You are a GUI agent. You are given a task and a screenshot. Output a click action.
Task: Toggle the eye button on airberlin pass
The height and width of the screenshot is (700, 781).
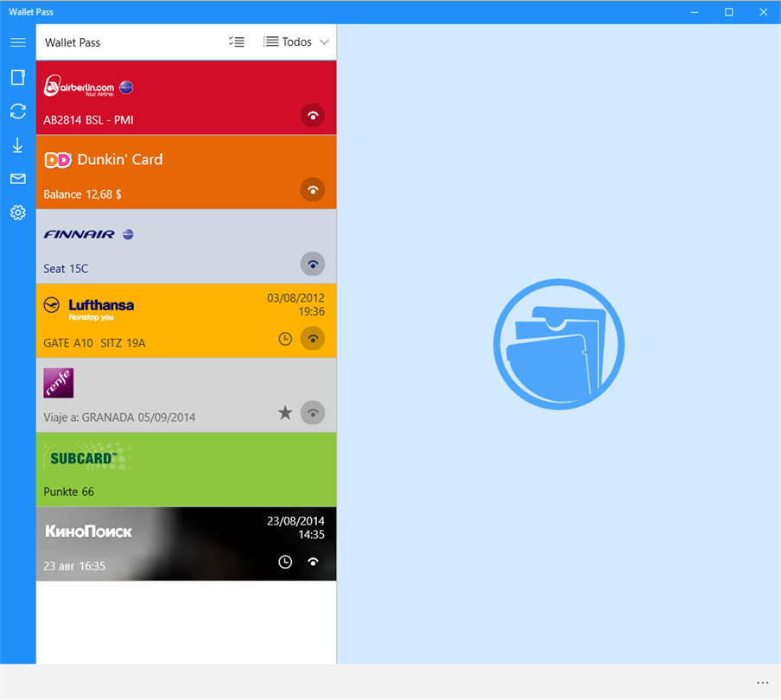tap(313, 116)
